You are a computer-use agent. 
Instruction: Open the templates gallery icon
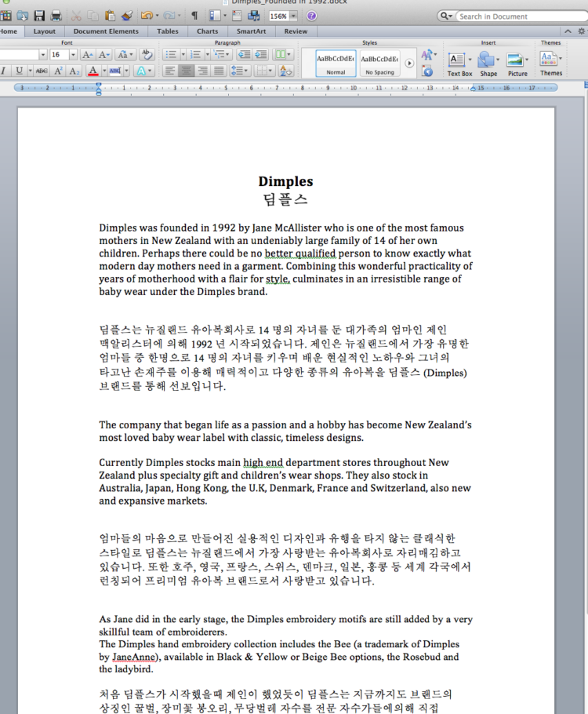click(x=5, y=16)
